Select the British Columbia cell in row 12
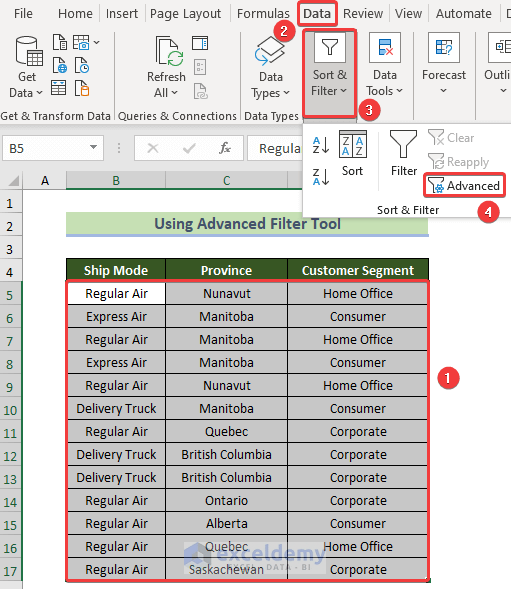This screenshot has height=589, width=511. [226, 455]
